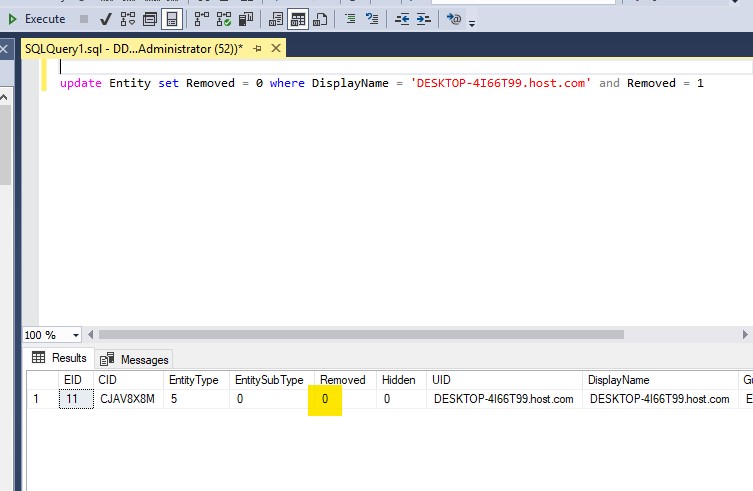Click the Increase Indent icon

click(x=424, y=19)
